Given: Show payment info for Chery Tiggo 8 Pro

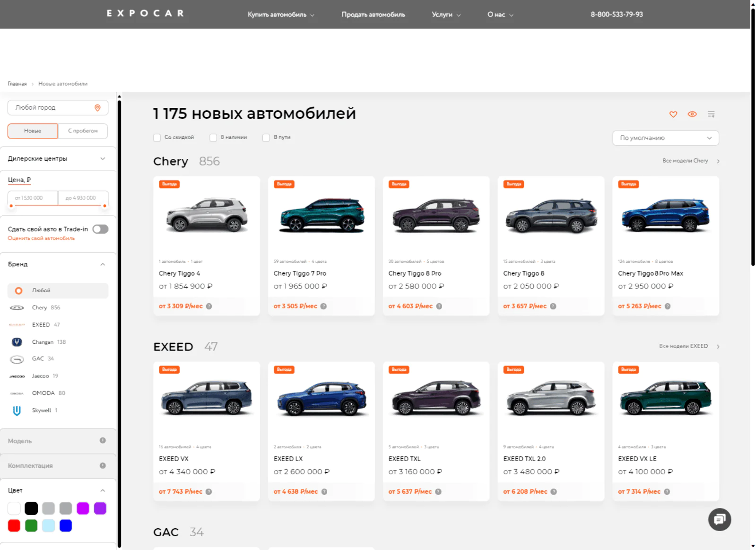Looking at the screenshot, I should [439, 306].
